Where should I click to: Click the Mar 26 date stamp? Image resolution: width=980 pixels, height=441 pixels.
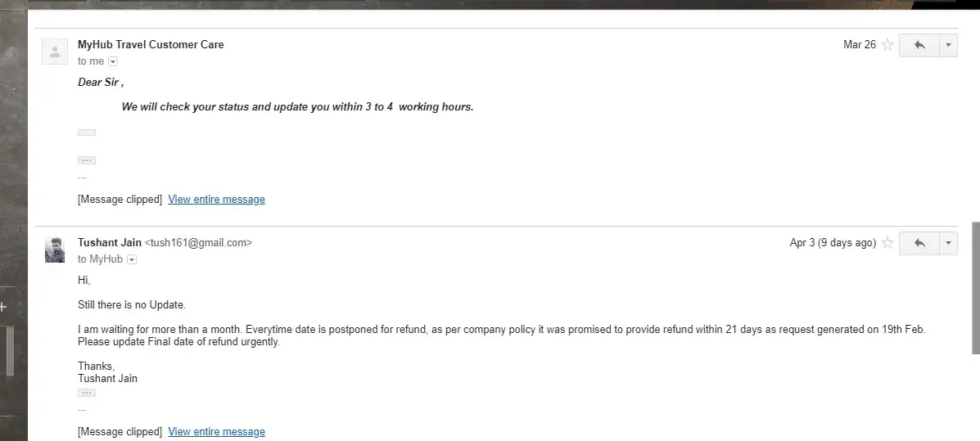click(x=859, y=45)
